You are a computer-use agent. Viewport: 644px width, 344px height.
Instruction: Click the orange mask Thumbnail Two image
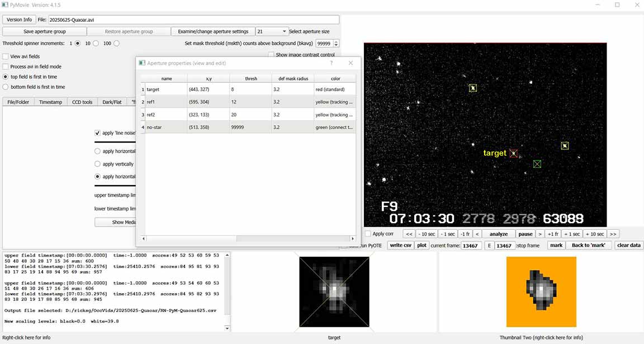(541, 291)
